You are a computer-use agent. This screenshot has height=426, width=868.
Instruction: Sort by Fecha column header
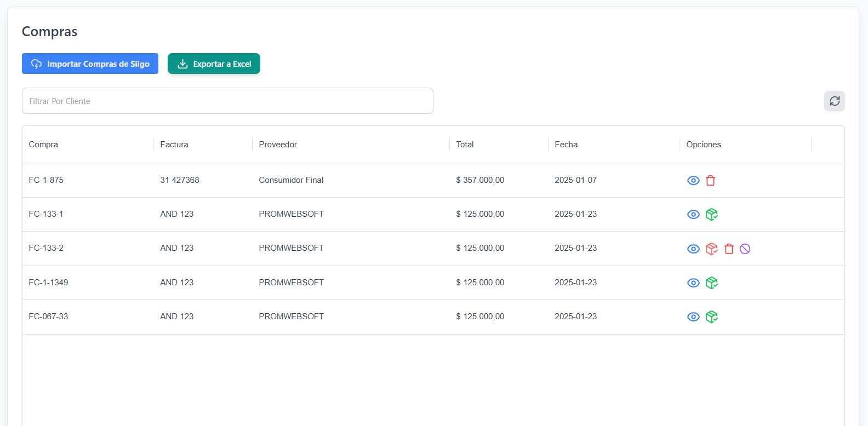566,145
